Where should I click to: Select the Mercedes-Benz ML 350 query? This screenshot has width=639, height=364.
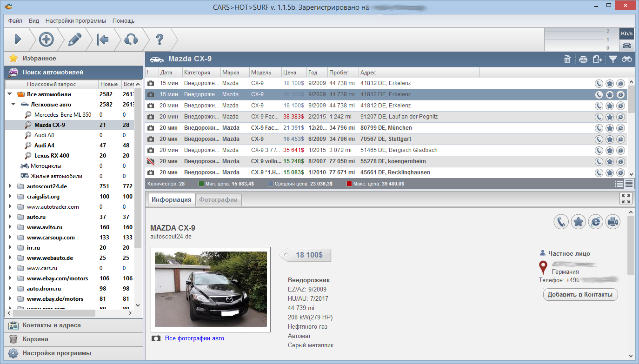tap(63, 115)
